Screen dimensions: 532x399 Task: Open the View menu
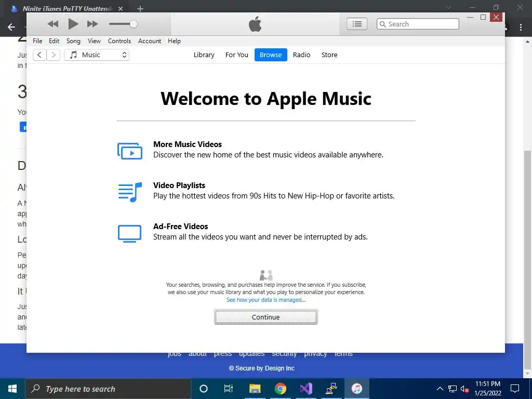[94, 41]
